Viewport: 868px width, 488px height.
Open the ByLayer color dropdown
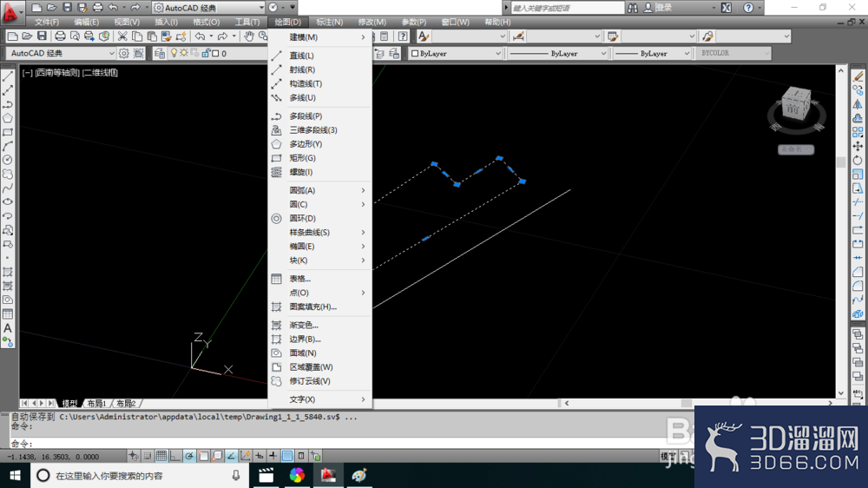click(x=456, y=53)
